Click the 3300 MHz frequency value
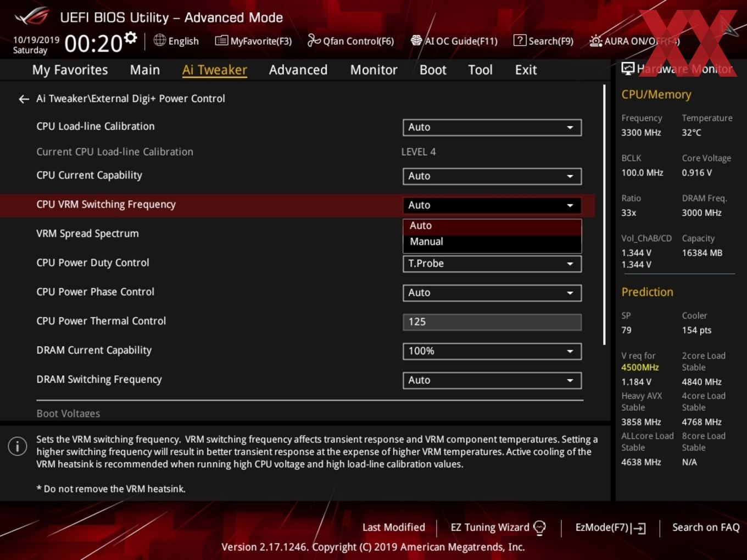 tap(641, 132)
